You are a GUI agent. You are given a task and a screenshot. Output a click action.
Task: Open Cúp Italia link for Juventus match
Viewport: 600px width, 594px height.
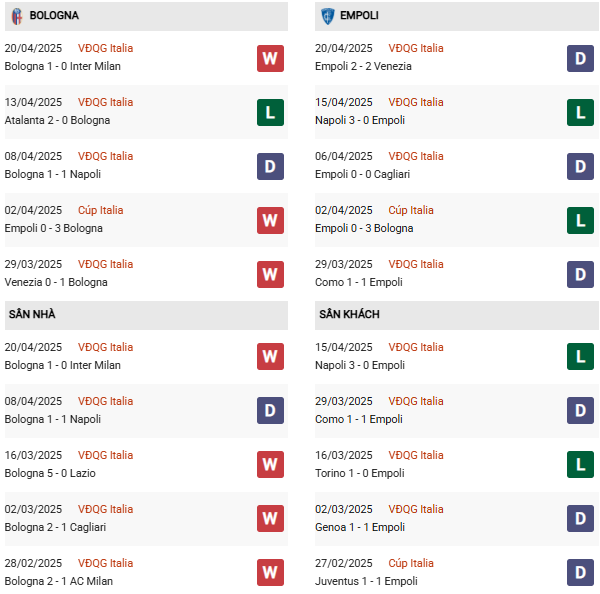point(411,563)
